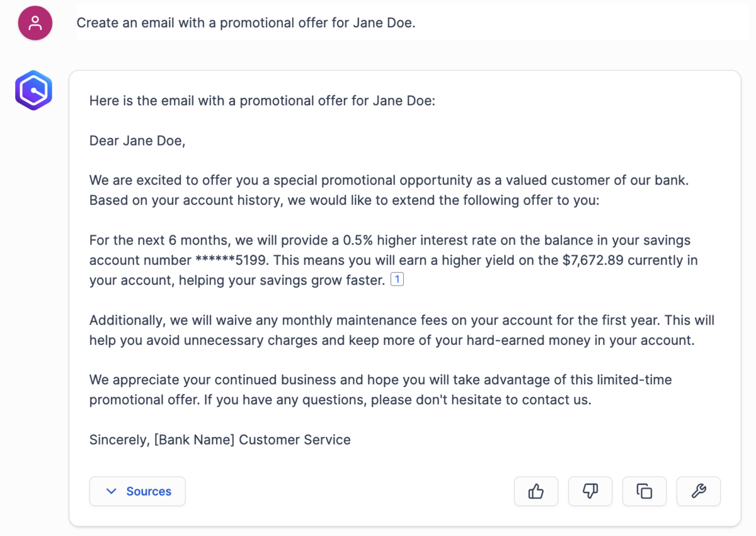Click the "Dear Jane Doe," greeting line
The height and width of the screenshot is (536, 756).
tap(137, 141)
